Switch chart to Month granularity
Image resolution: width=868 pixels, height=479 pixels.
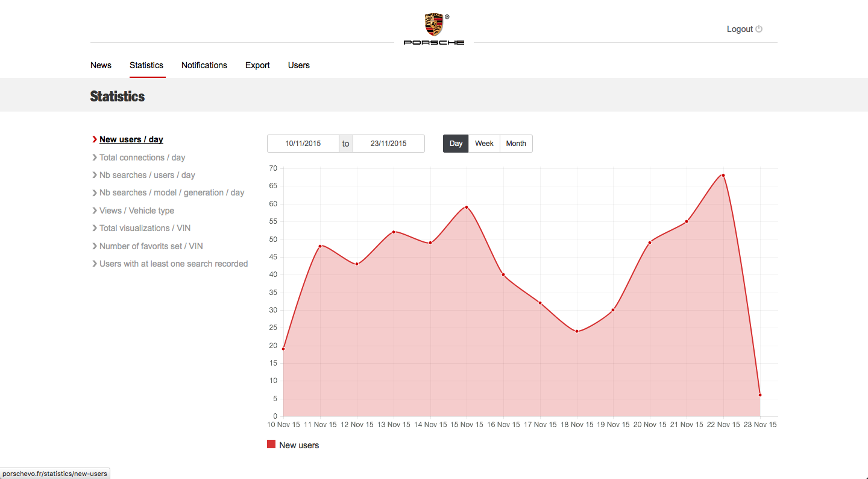516,144
